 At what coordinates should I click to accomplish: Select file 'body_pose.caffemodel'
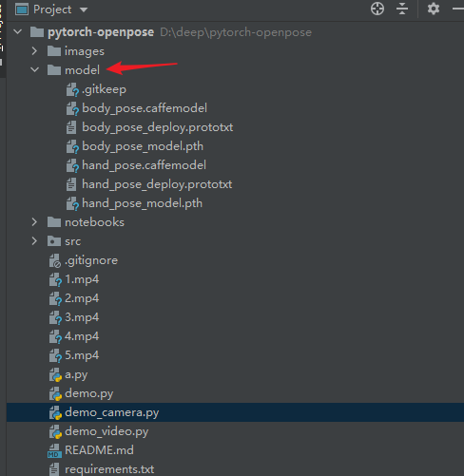point(145,108)
